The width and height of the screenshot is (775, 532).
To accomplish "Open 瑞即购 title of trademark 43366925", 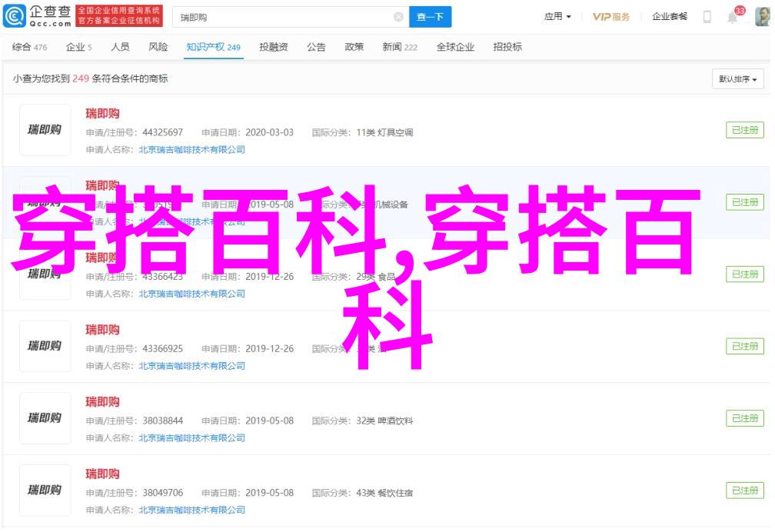I will (x=102, y=330).
